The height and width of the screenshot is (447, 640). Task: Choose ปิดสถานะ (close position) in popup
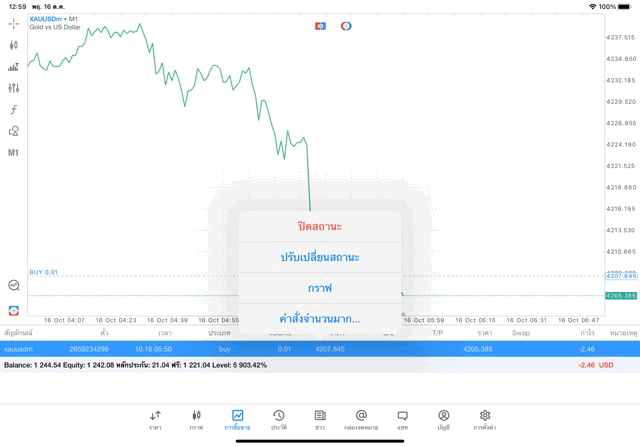(x=320, y=226)
